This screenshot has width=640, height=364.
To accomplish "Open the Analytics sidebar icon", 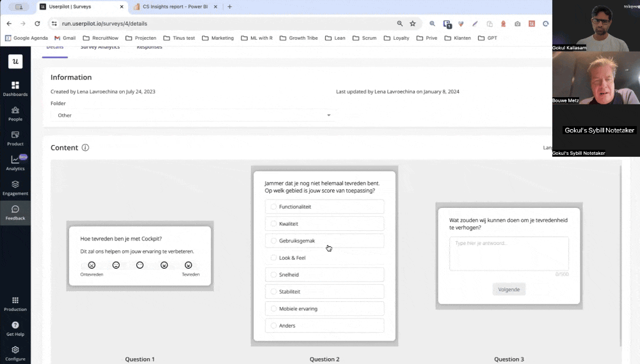I will point(15,160).
